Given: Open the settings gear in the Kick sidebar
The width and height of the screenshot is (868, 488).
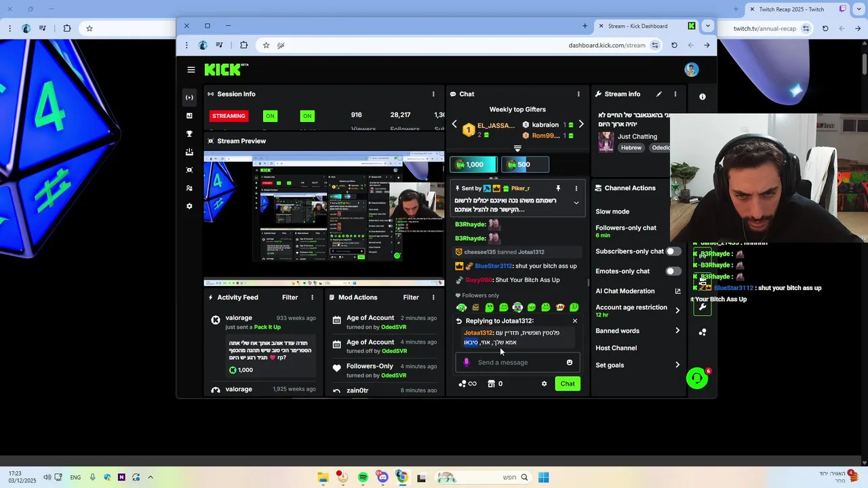Looking at the screenshot, I should pyautogui.click(x=189, y=206).
